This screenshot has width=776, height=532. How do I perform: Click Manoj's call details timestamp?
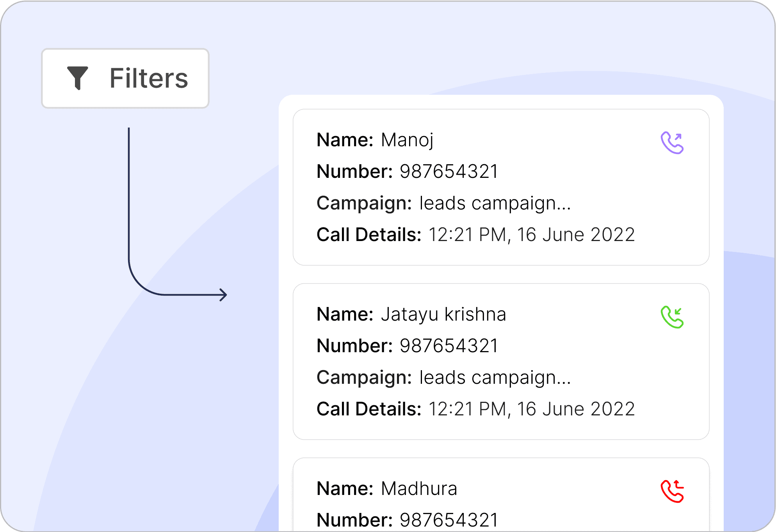click(532, 235)
